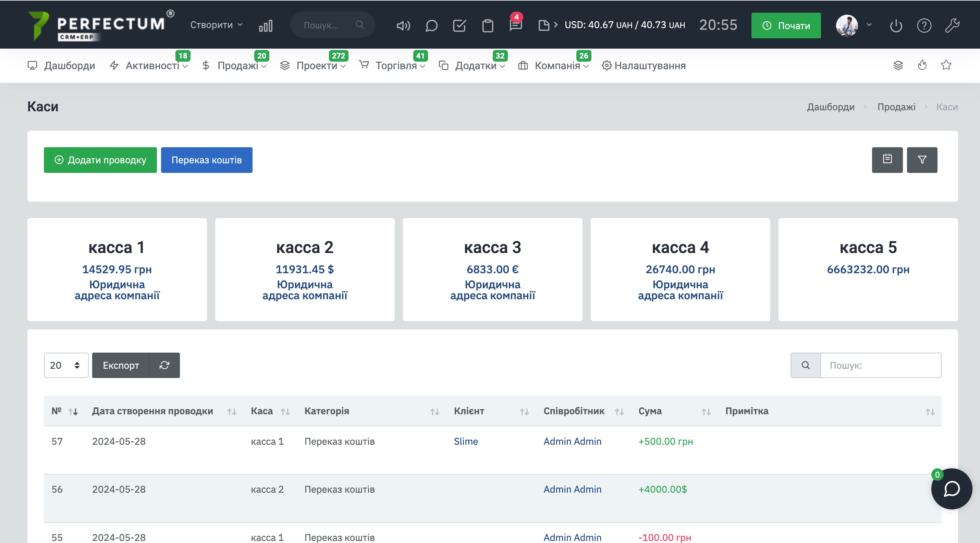Click the power logout icon
The width and height of the screenshot is (980, 543).
click(x=896, y=25)
